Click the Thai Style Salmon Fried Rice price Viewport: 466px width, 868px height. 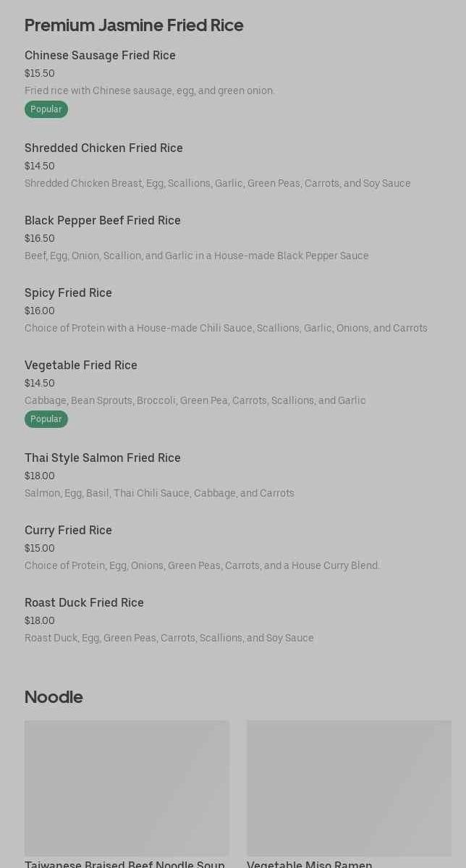[x=40, y=476]
